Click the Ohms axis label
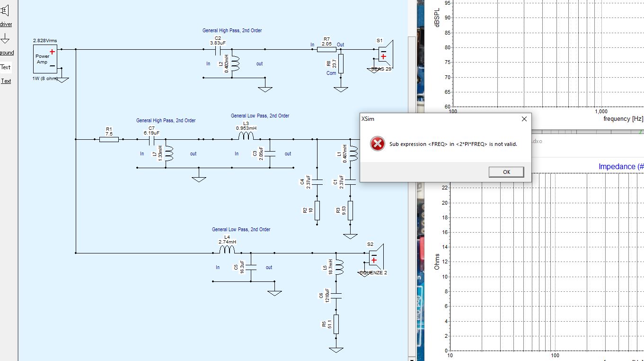The height and width of the screenshot is (361, 644). click(437, 262)
